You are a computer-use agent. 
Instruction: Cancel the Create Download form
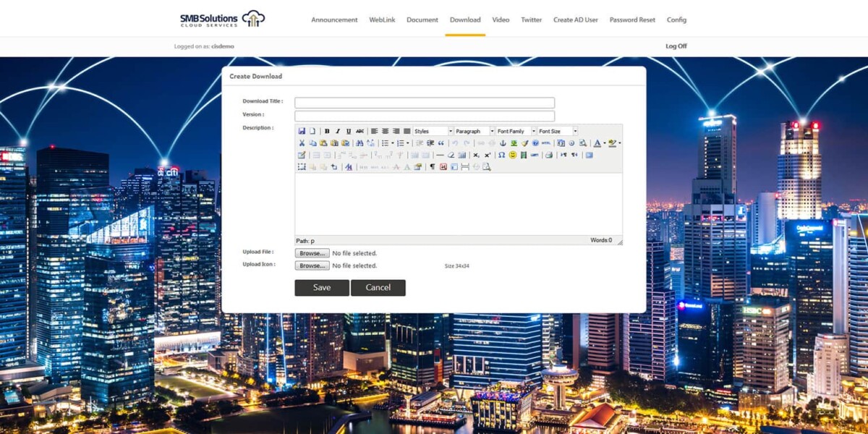click(x=378, y=287)
